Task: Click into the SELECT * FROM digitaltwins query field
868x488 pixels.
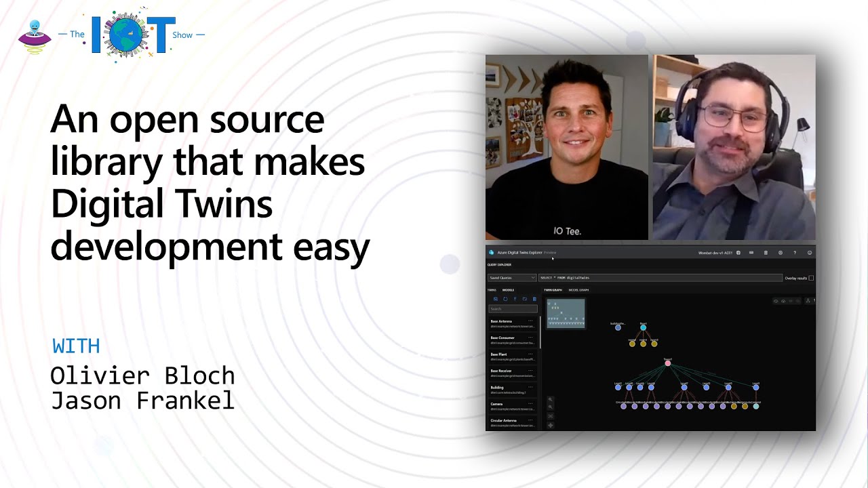Action: tap(660, 278)
